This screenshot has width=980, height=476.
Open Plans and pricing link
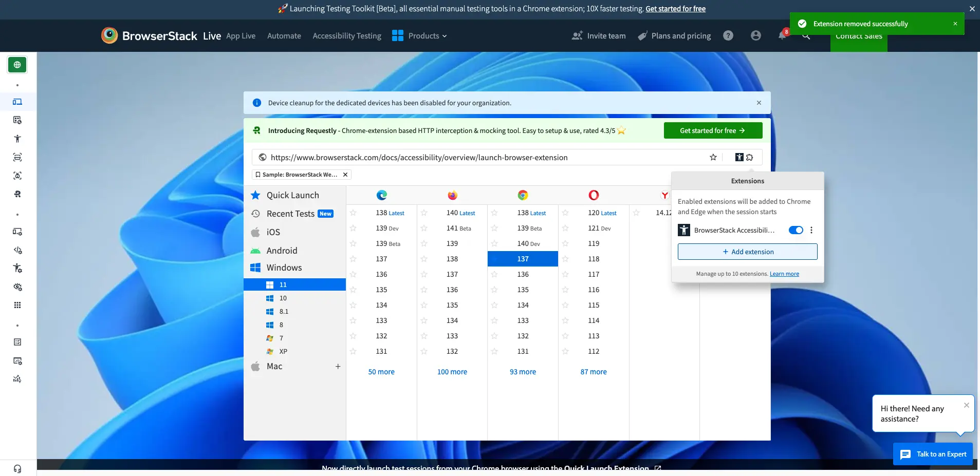pos(674,35)
